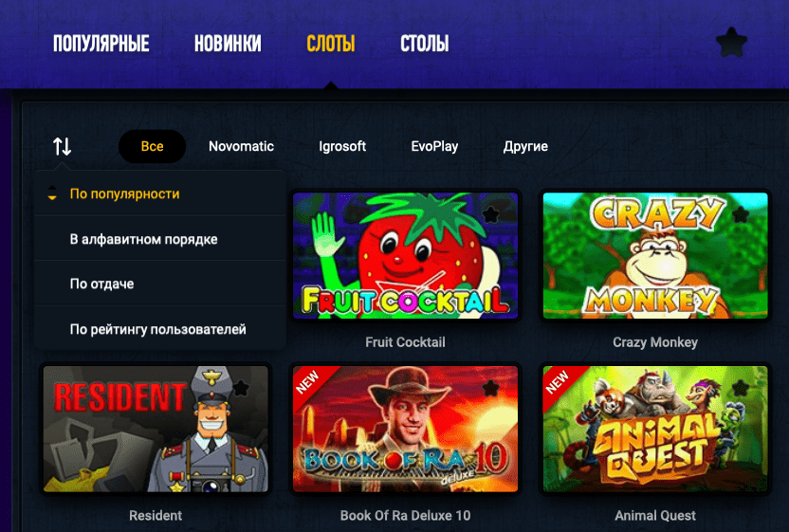The height and width of the screenshot is (532, 789).
Task: Toggle Crazy Monkey favorite star
Action: [x=741, y=214]
